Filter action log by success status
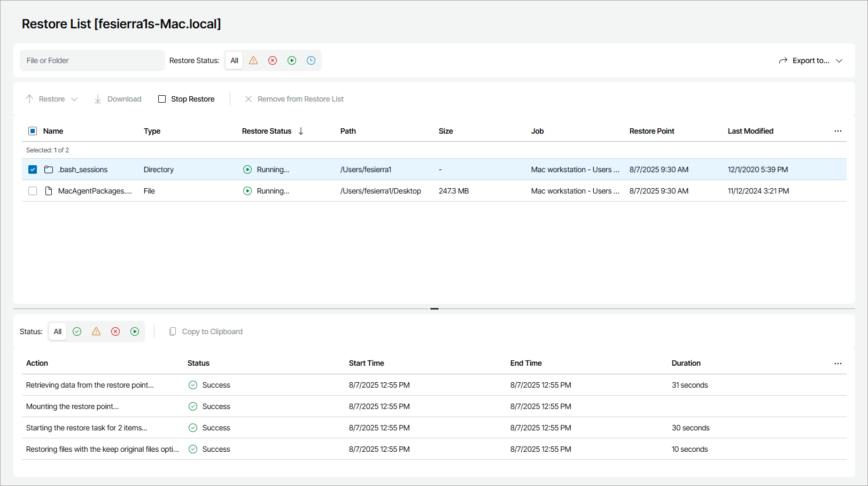Screen dimensions: 868x486 click(77, 331)
